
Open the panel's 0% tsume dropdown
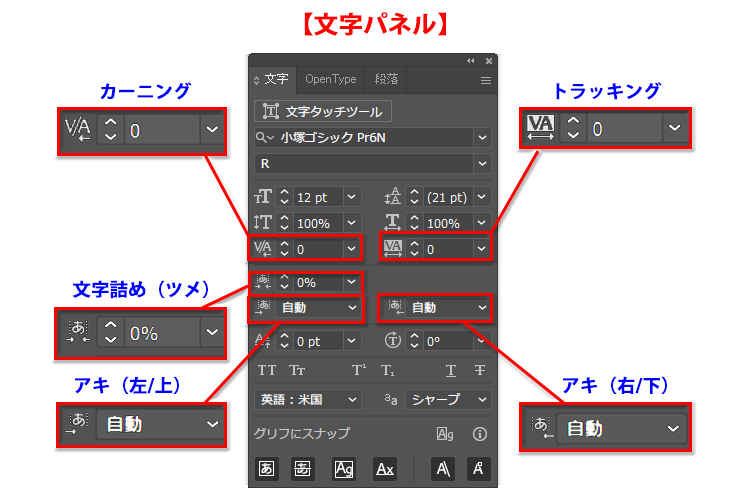point(352,282)
